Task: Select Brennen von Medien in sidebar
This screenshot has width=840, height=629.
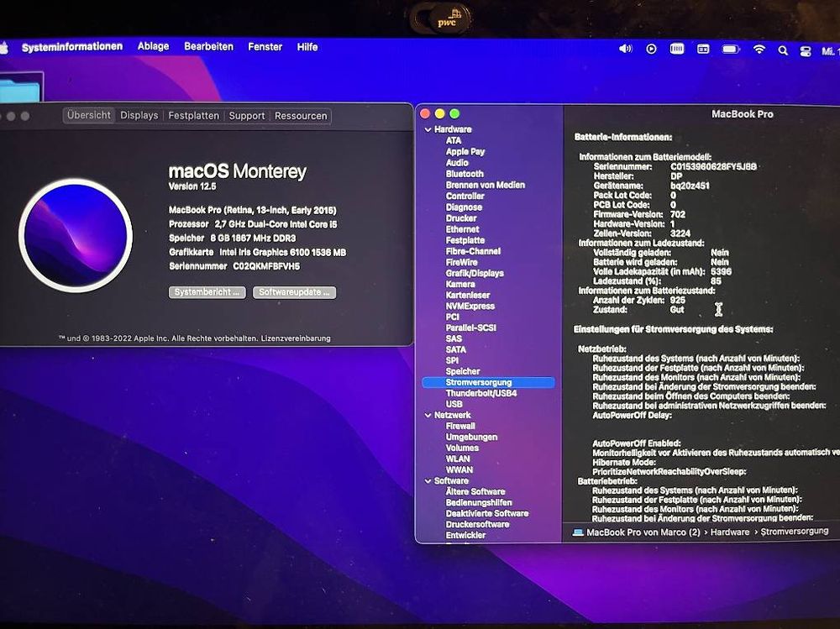Action: tap(485, 185)
